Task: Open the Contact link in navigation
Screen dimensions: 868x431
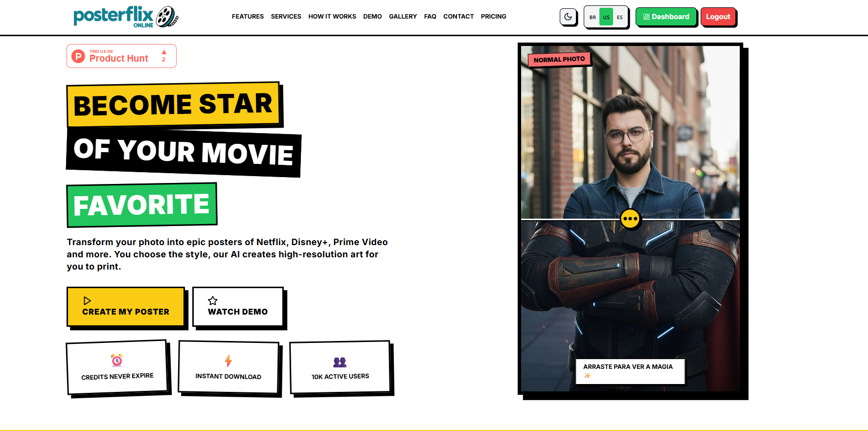Action: (x=458, y=17)
